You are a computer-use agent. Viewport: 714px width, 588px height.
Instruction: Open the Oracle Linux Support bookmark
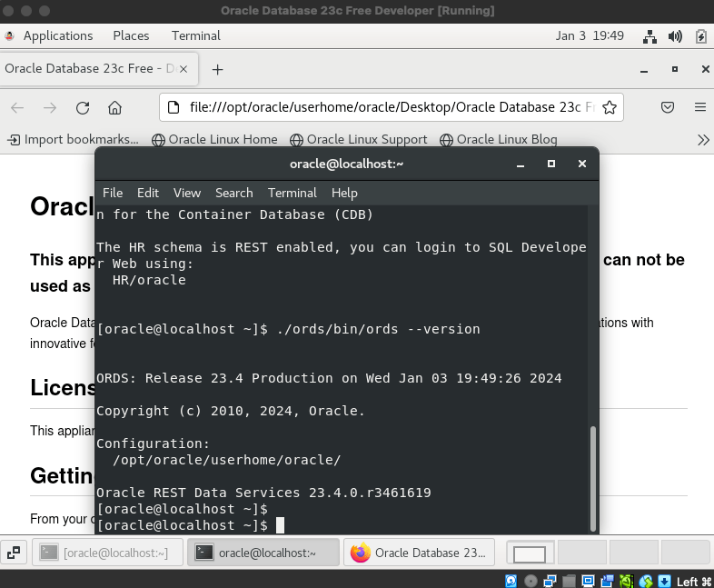tap(358, 139)
